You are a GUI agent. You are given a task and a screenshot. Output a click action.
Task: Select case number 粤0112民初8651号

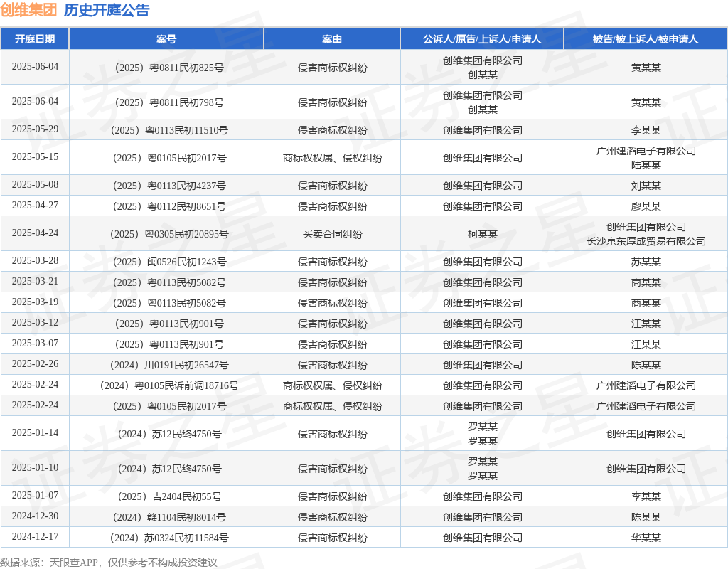click(x=169, y=207)
